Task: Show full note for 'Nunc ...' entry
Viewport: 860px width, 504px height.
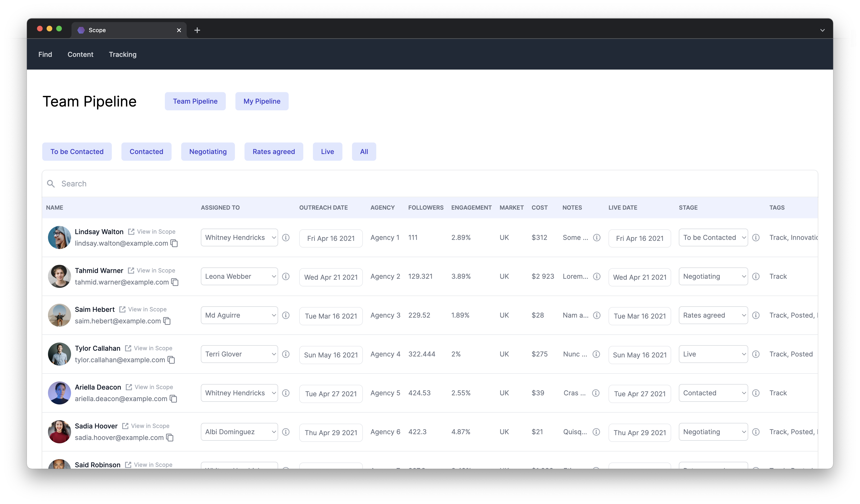Action: pyautogui.click(x=596, y=354)
